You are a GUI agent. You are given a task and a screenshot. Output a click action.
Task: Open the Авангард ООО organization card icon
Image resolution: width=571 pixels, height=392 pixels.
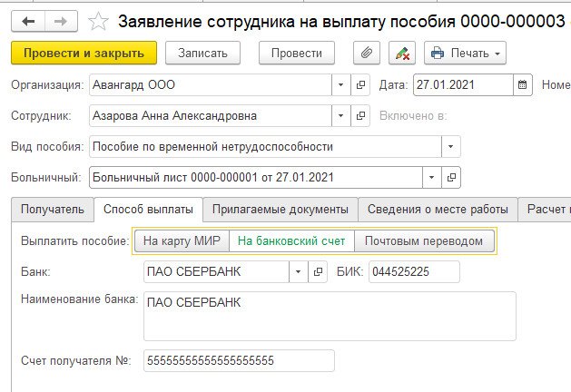pos(362,85)
